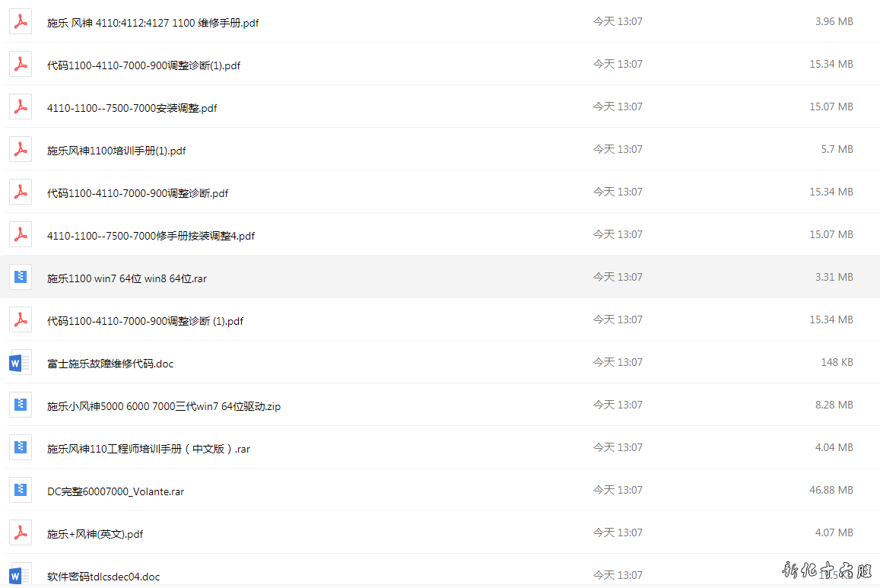Click archive icon for DC完整60007000_Volante.rar
The height and width of the screenshot is (588, 880).
click(21, 491)
